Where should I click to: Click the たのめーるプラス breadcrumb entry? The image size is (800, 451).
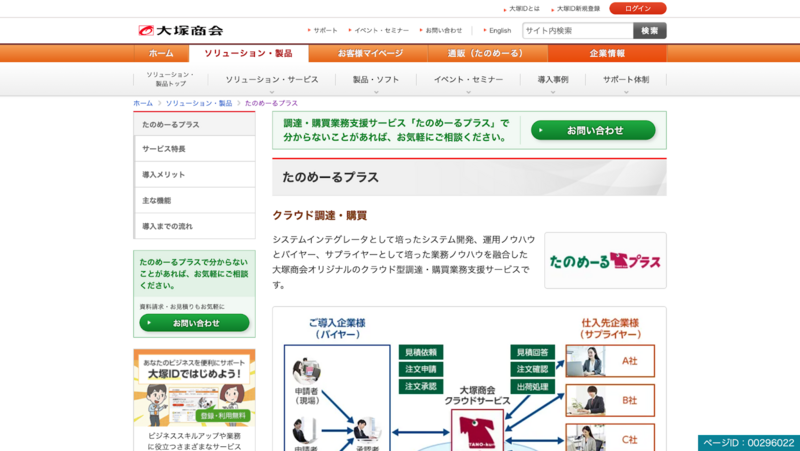(x=271, y=103)
